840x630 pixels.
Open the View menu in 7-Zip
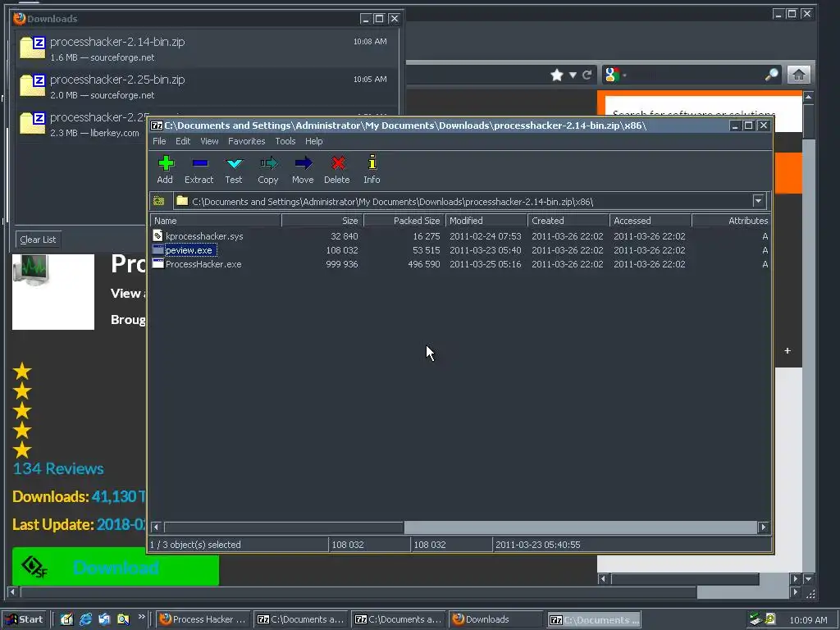click(209, 141)
